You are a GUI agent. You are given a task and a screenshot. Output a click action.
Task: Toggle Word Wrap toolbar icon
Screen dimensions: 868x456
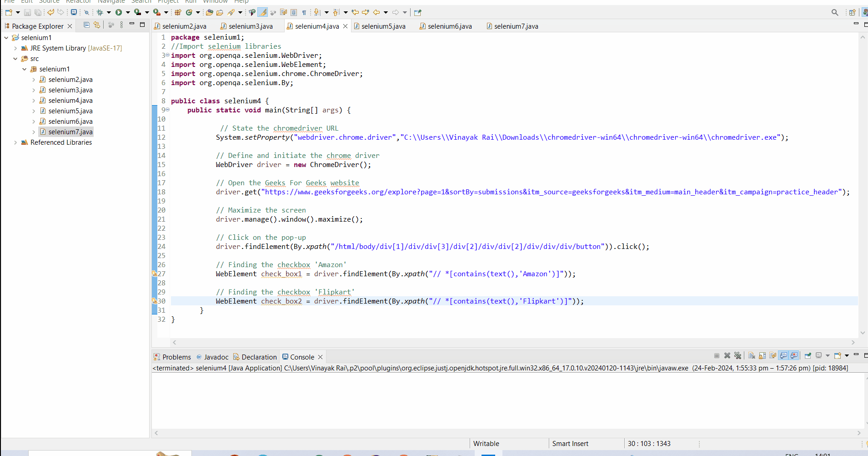click(283, 12)
